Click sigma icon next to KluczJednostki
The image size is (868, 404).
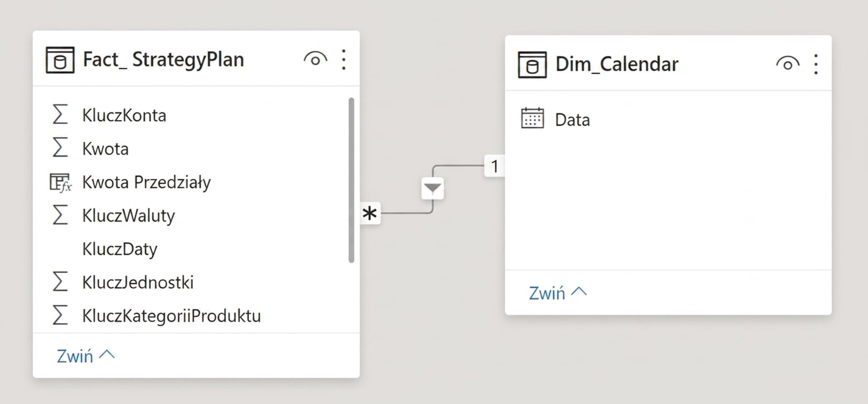[x=60, y=282]
